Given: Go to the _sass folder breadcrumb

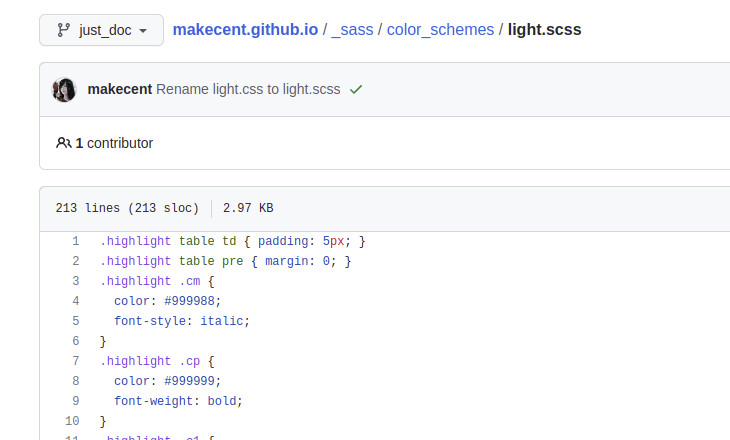Looking at the screenshot, I should pyautogui.click(x=352, y=30).
